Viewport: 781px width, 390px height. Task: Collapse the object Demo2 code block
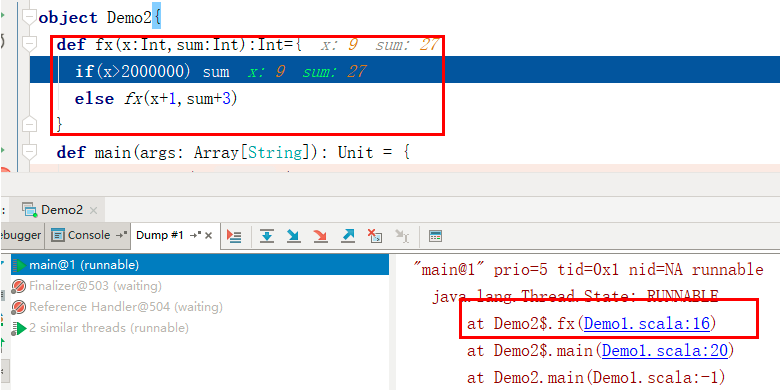click(x=30, y=18)
